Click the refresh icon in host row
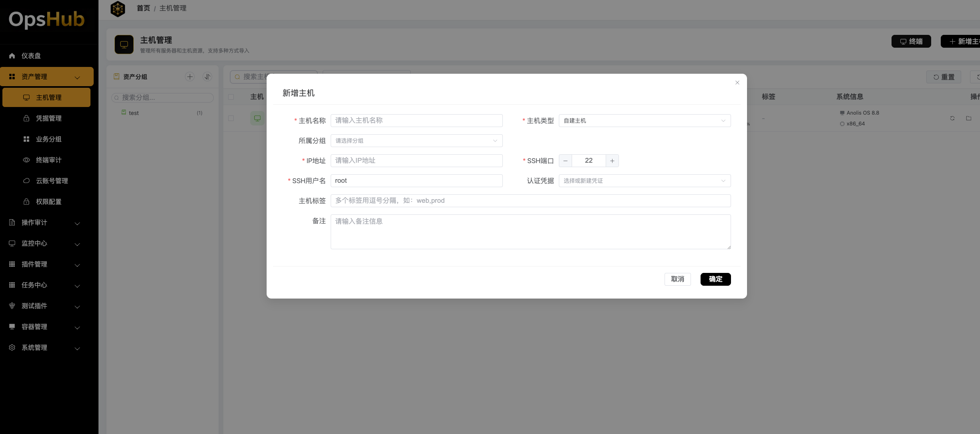 pyautogui.click(x=952, y=118)
